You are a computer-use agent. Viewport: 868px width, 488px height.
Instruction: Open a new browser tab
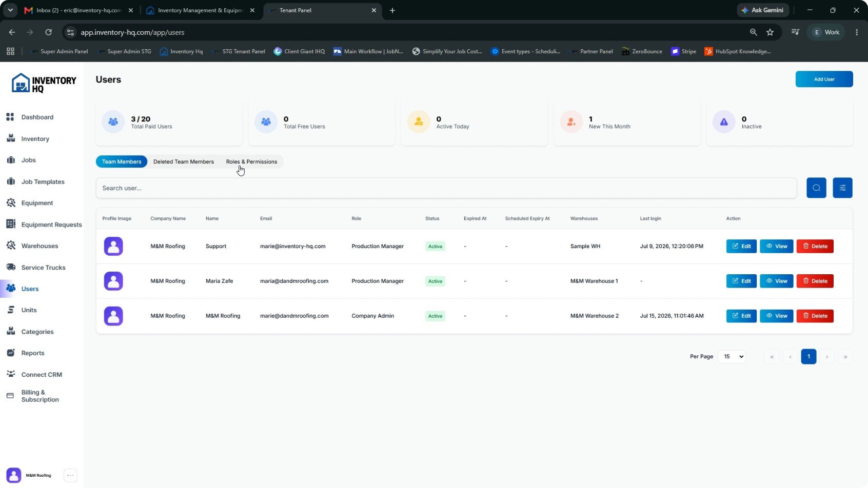tap(392, 10)
